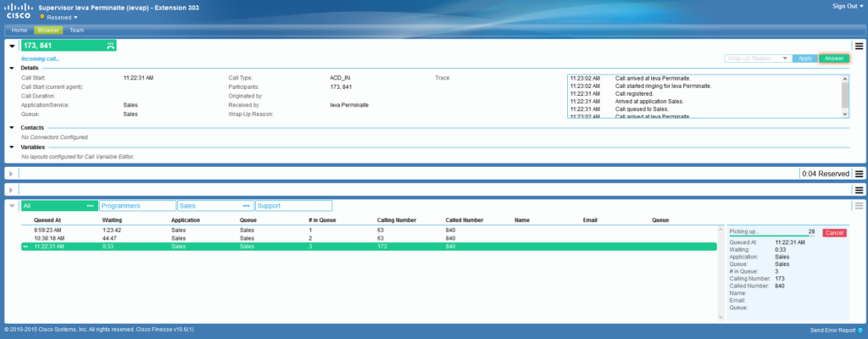Open the Wrap-Up Reason dropdown
This screenshot has height=339, width=868.
(x=758, y=58)
